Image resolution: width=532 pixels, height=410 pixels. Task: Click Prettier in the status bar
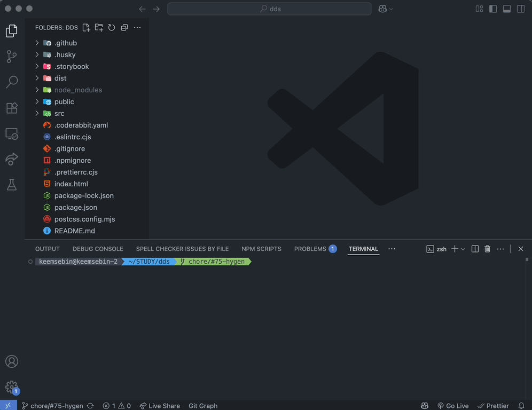tap(493, 406)
